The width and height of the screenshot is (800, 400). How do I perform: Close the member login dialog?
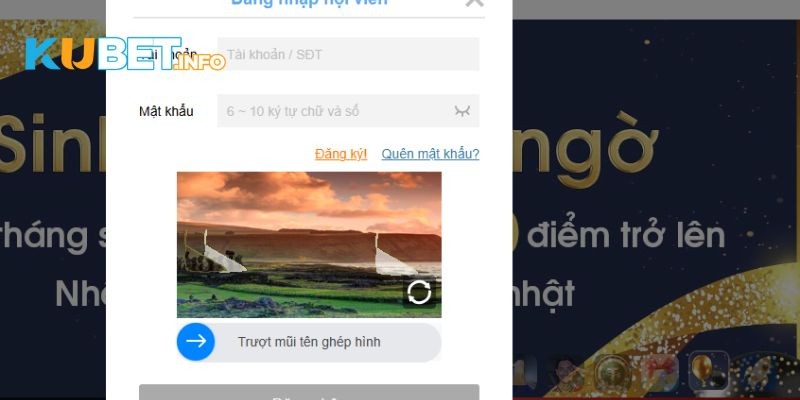474,2
